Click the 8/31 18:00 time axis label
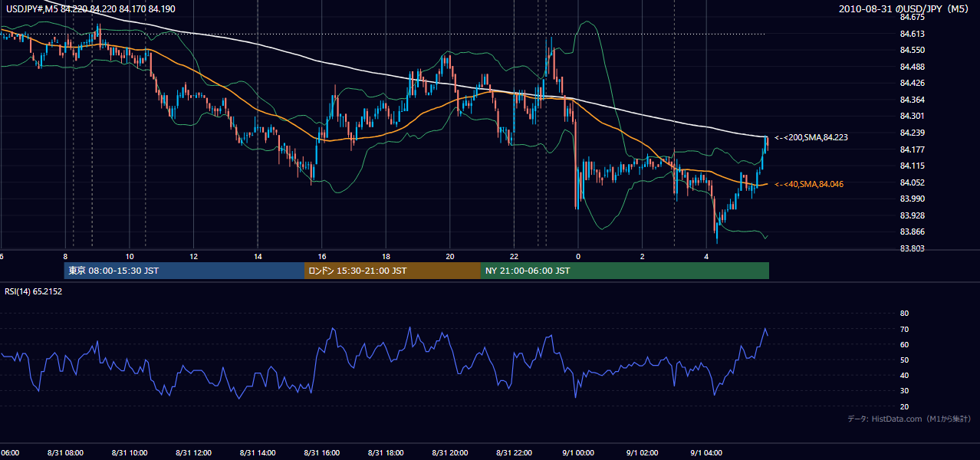The width and height of the screenshot is (980, 460). click(x=386, y=453)
